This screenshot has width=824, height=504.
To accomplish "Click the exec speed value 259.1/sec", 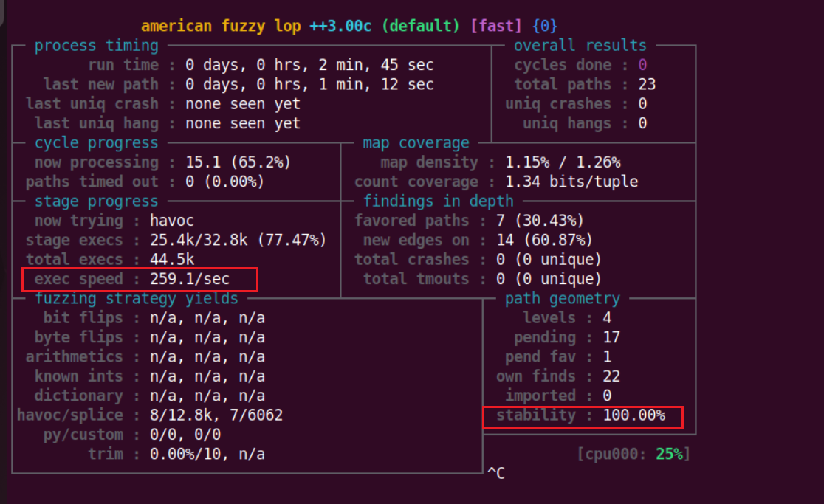I will click(190, 279).
